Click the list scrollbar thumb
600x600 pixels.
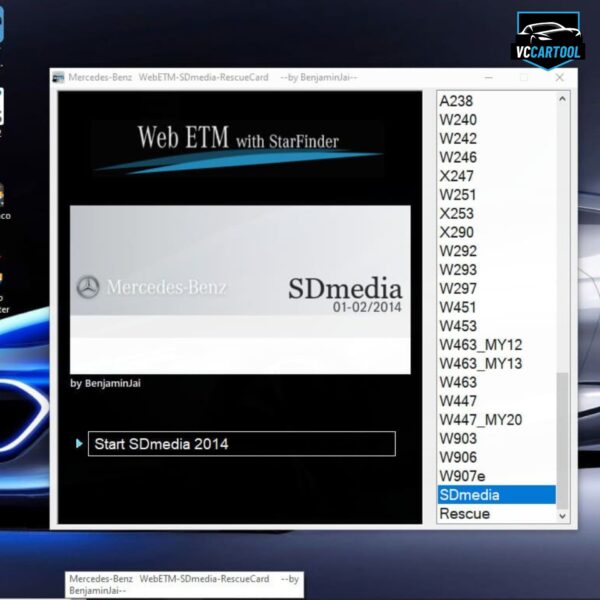coord(562,441)
